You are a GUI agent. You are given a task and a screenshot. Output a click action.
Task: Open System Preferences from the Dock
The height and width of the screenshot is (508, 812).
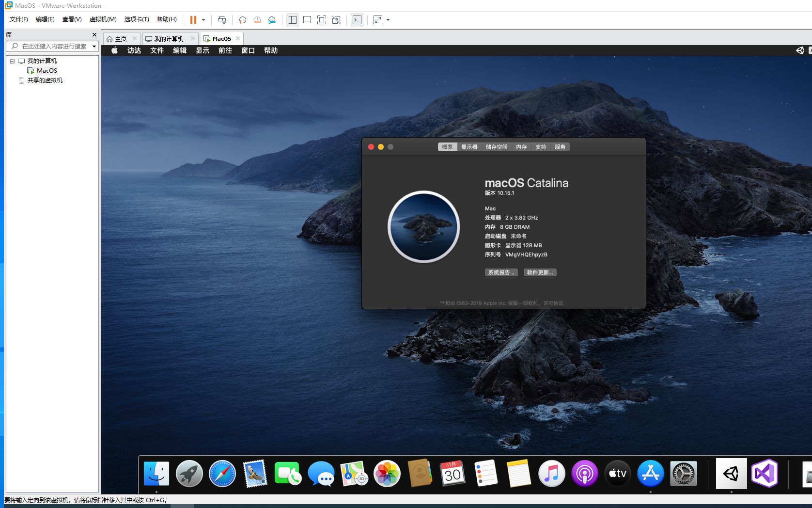(x=684, y=474)
